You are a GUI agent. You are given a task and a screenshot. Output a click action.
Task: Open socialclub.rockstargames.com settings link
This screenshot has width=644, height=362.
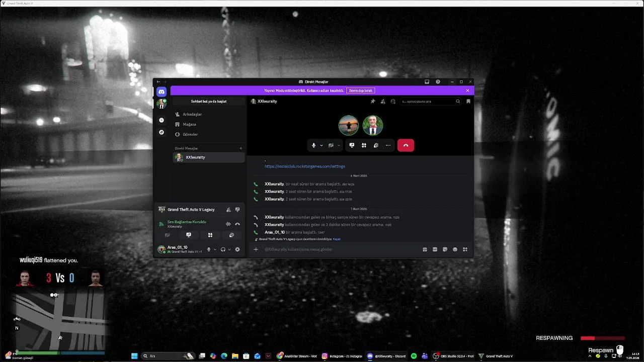coord(305,166)
